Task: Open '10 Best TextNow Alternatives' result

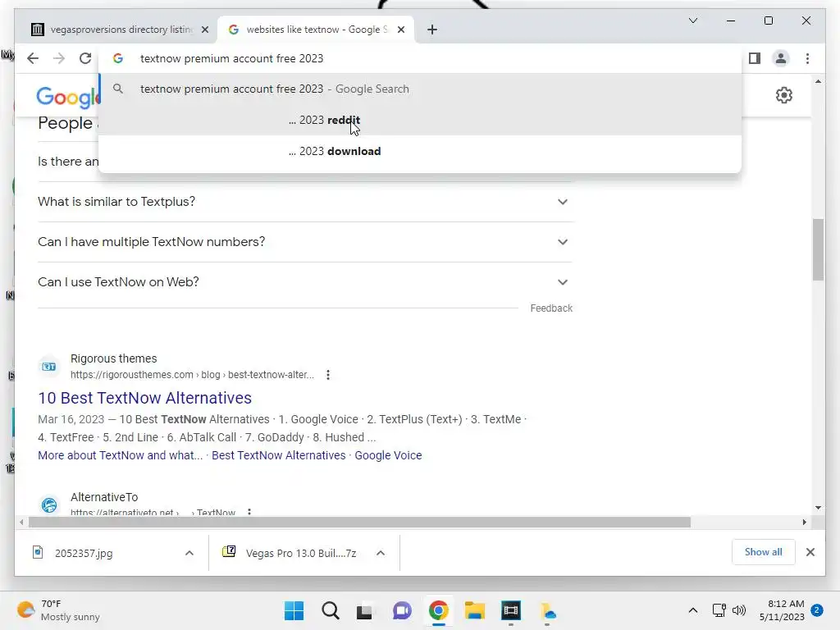Action: (144, 398)
